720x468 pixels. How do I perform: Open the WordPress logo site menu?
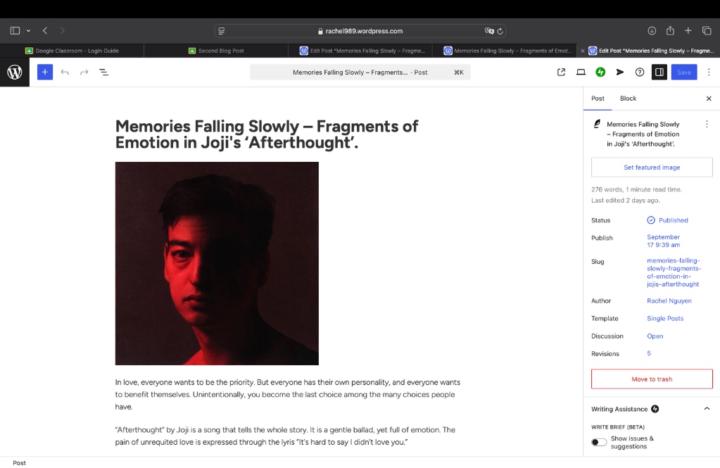pyautogui.click(x=15, y=72)
